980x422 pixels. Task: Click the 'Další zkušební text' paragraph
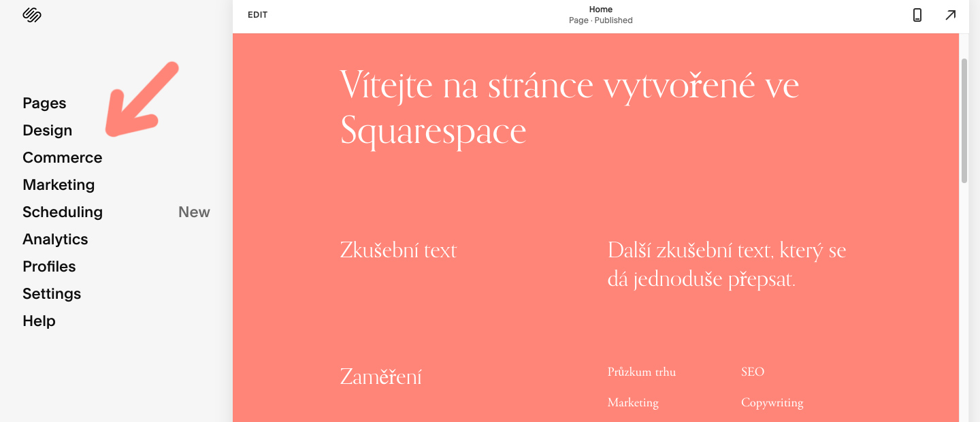[727, 265]
